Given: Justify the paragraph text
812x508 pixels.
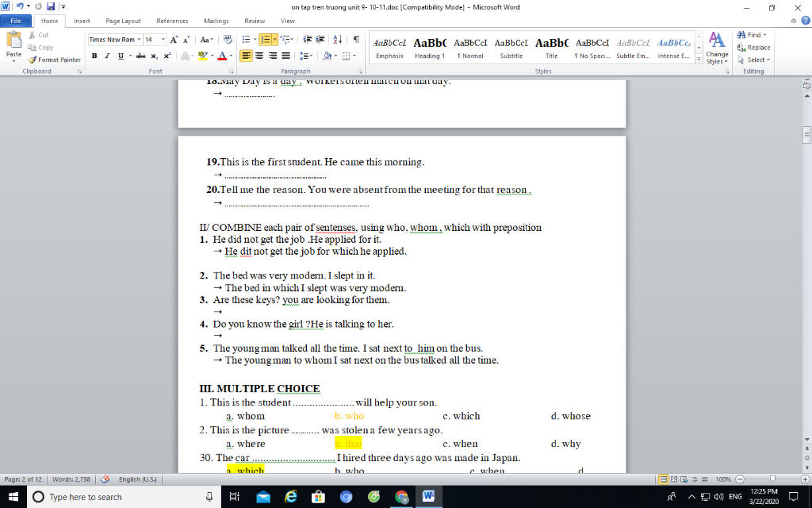Looking at the screenshot, I should (285, 56).
